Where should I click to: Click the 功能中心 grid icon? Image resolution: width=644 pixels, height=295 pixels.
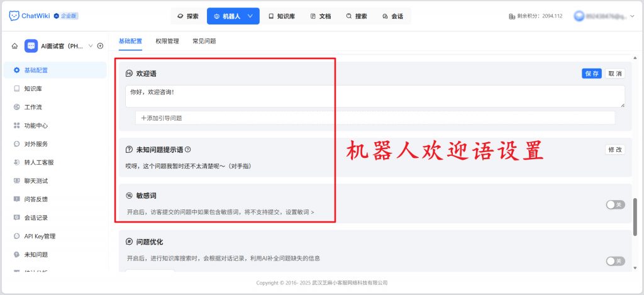tap(16, 125)
